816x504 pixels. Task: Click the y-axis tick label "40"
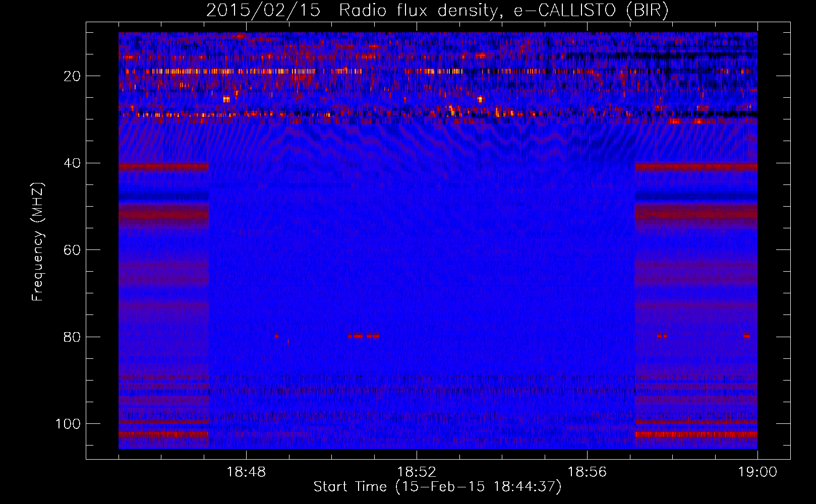pos(73,163)
